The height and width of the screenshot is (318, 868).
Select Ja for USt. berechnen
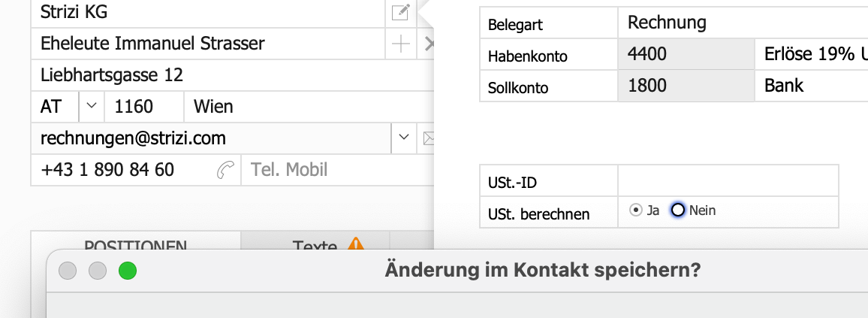pyautogui.click(x=636, y=211)
